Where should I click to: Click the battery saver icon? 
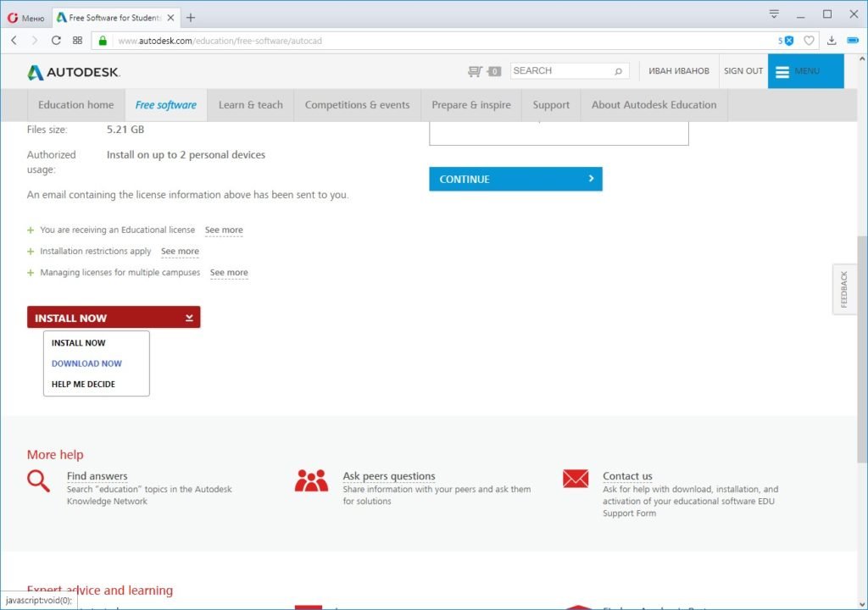[853, 41]
